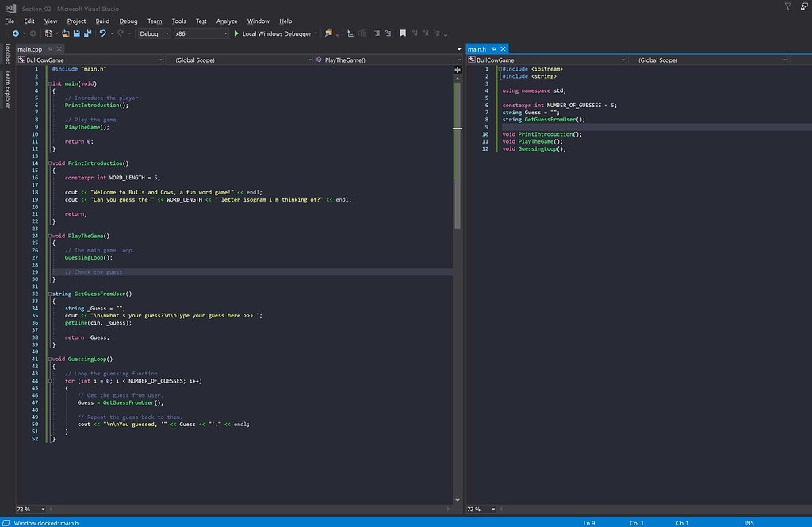Click the New Project toolbar icon
812x527 pixels.
click(x=48, y=33)
